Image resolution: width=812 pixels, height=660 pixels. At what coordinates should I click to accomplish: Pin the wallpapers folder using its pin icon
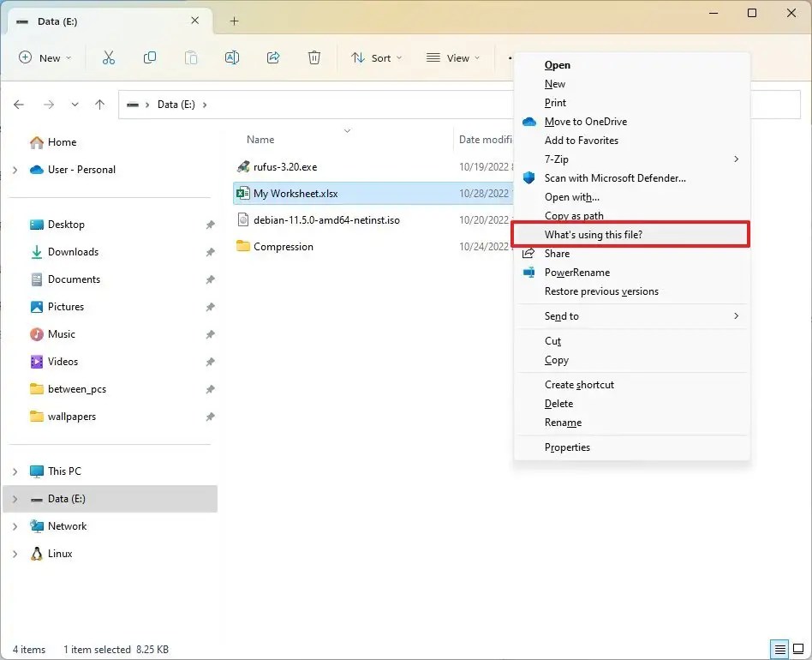pyautogui.click(x=210, y=417)
